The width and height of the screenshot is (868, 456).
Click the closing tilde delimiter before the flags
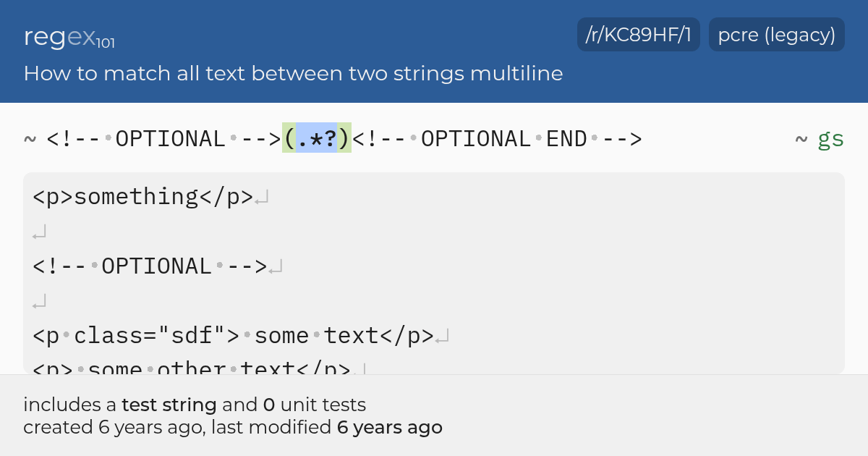(x=801, y=138)
